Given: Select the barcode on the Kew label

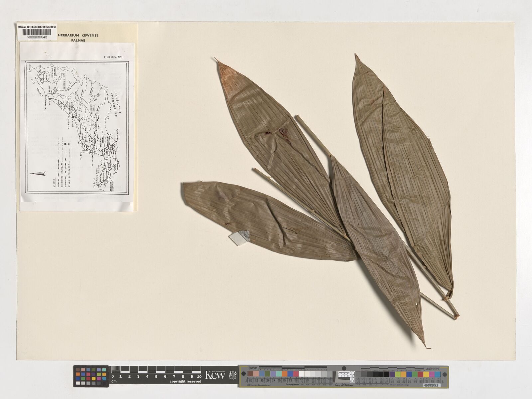Looking at the screenshot, I should click(37, 32).
